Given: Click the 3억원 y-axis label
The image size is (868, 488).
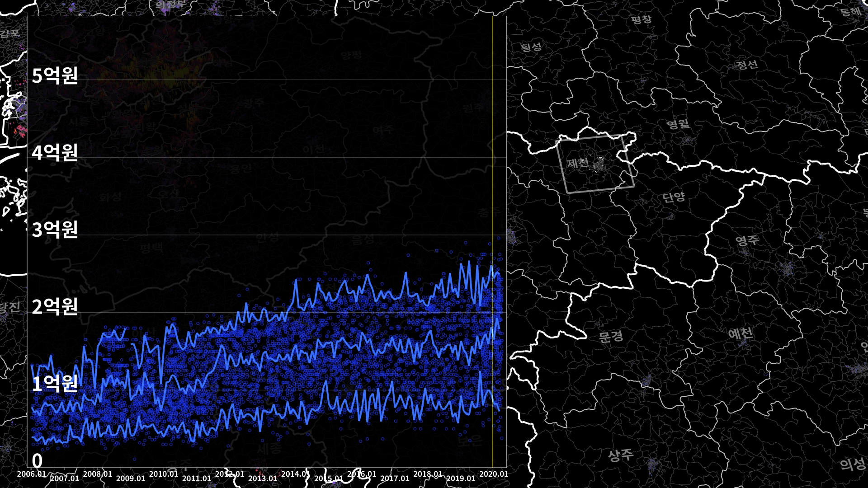Looking at the screenshot, I should pos(55,230).
